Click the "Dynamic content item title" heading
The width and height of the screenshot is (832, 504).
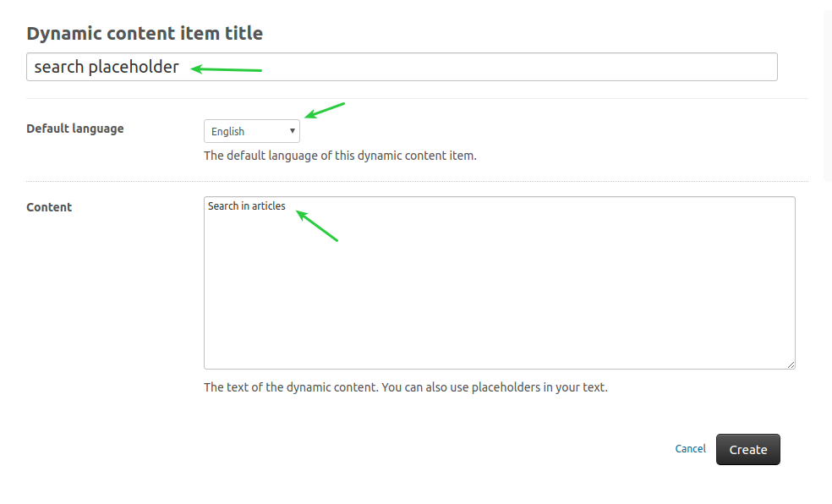(145, 34)
